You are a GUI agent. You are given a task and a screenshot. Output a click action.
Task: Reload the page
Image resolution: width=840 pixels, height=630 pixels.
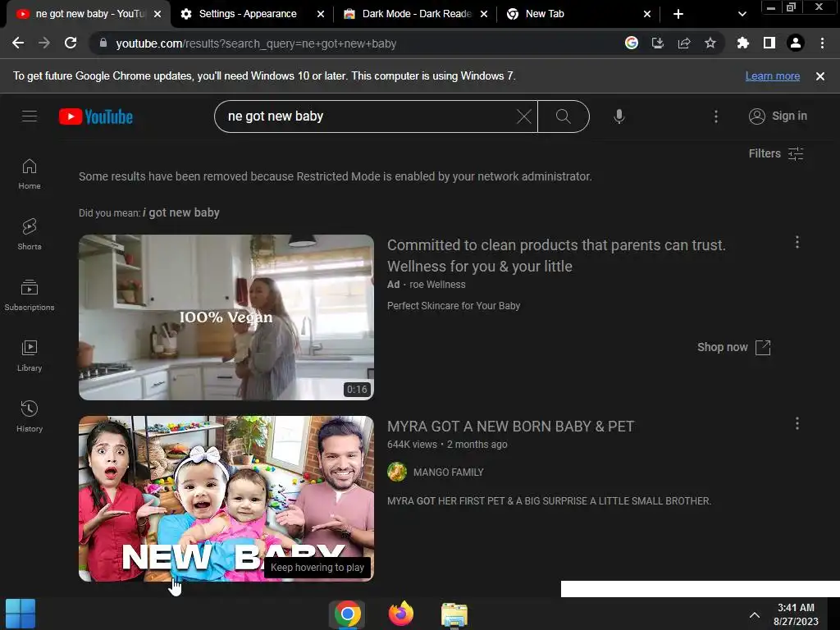point(71,43)
